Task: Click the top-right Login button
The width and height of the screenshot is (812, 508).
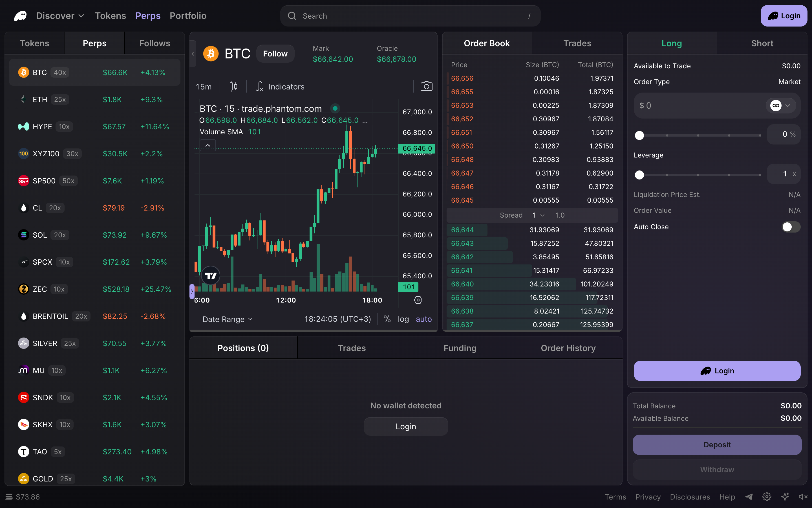Action: 784,16
